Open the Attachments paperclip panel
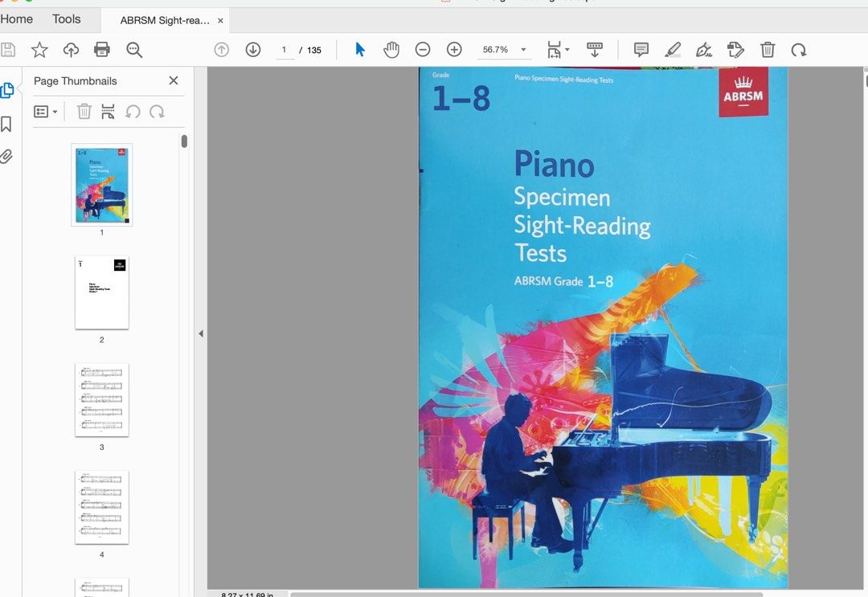Image resolution: width=868 pixels, height=597 pixels. click(x=8, y=156)
